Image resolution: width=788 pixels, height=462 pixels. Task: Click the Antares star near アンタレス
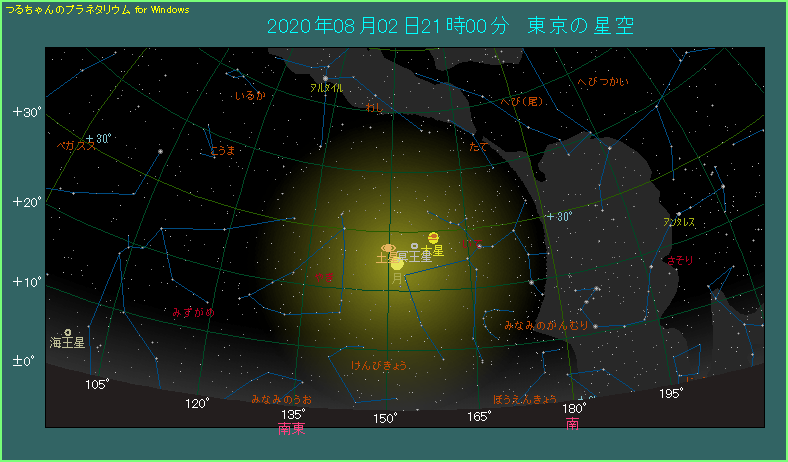(679, 213)
